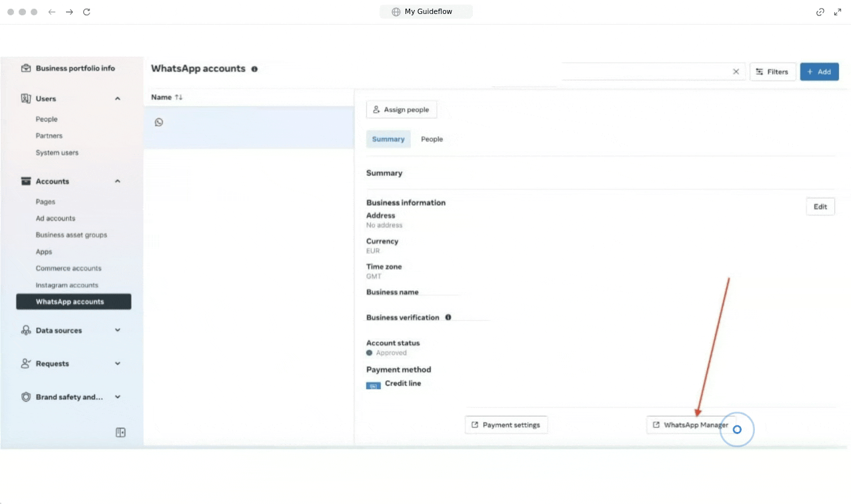Collapse the Users section
The width and height of the screenshot is (851, 504).
(117, 99)
